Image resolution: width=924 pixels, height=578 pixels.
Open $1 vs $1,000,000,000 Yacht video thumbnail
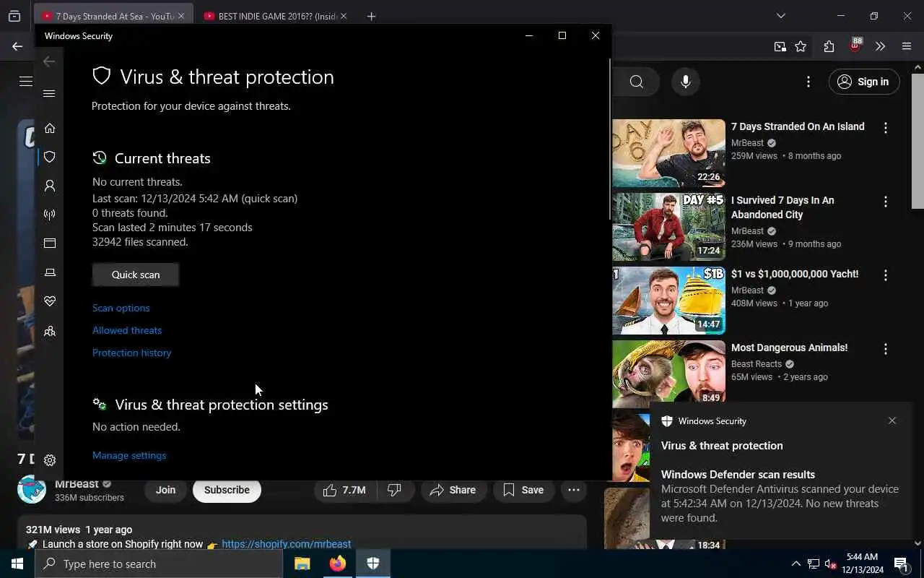coord(668,300)
